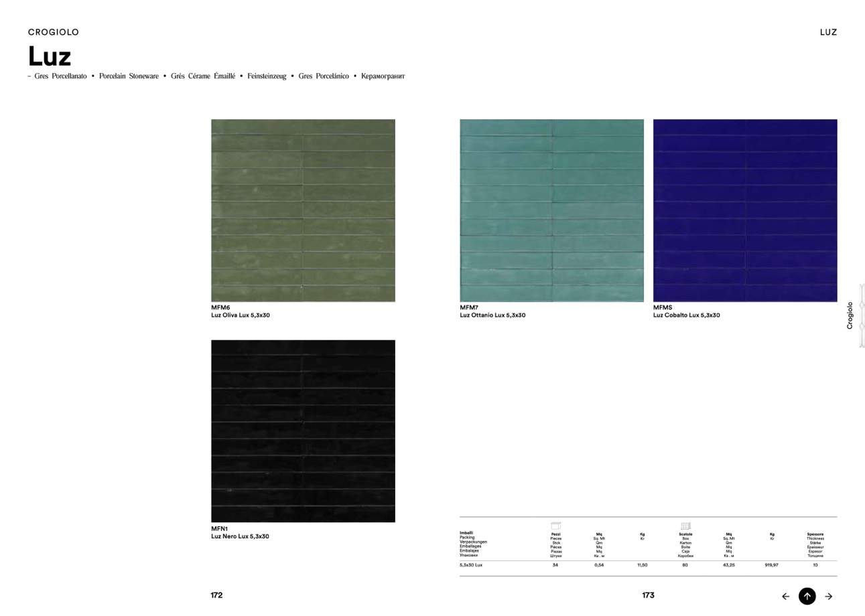Click the black circular up arrow button
The height and width of the screenshot is (616, 865).
(807, 597)
